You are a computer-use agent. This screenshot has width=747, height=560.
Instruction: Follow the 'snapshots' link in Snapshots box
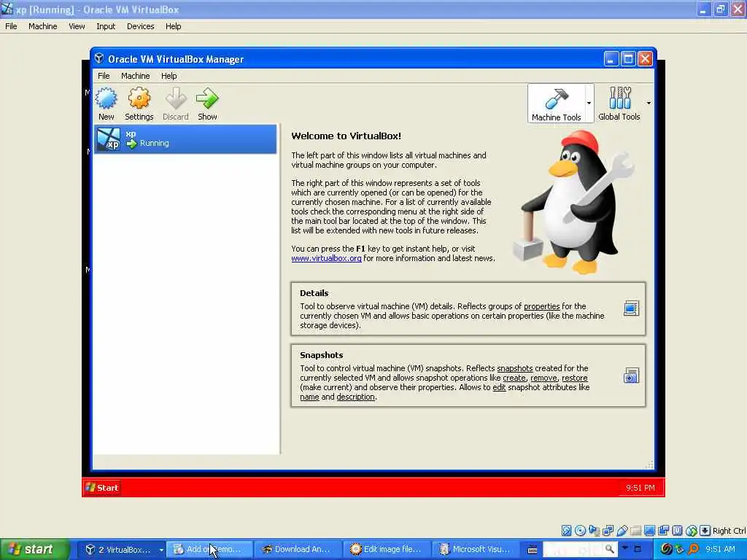(514, 368)
